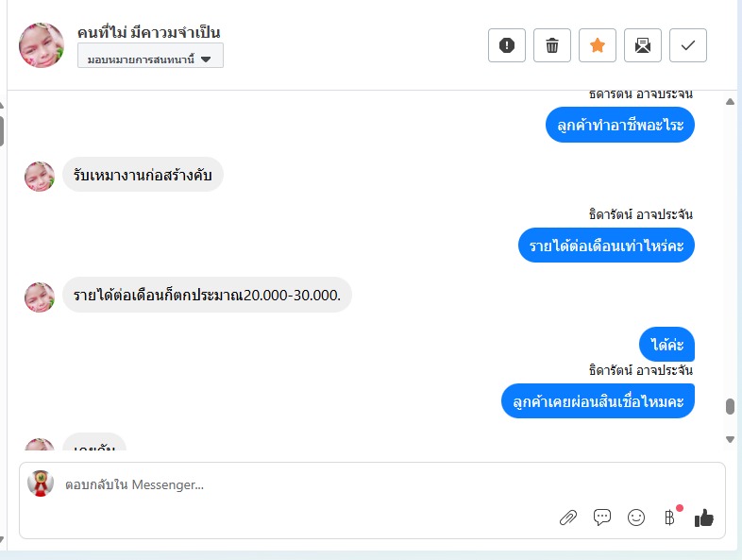The width and height of the screenshot is (742, 560).
Task: Click the chat scrollbar thumb
Action: 730,407
